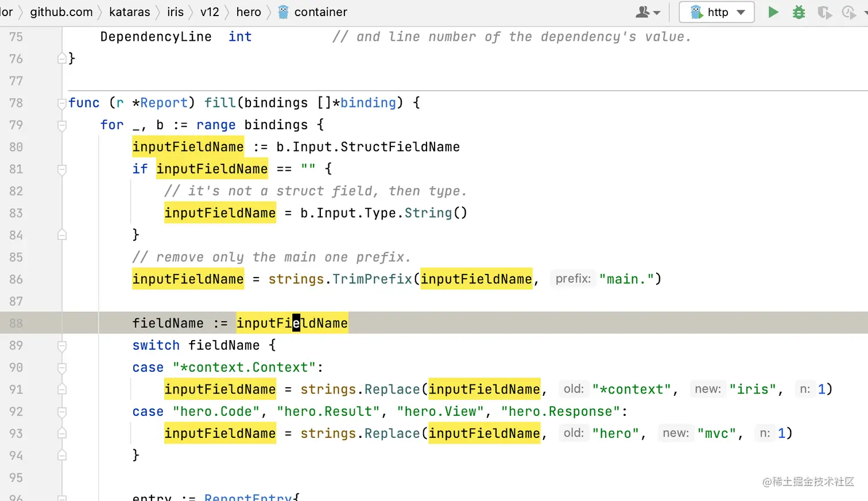Collapse the for range loop at line 79
This screenshot has width=868, height=501.
click(x=62, y=125)
